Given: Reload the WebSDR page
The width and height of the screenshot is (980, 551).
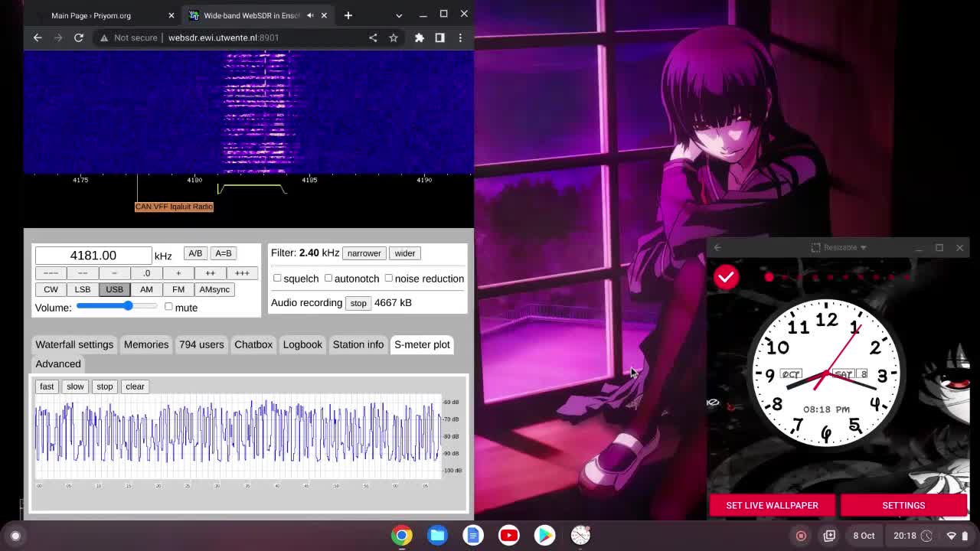Looking at the screenshot, I should coord(78,37).
